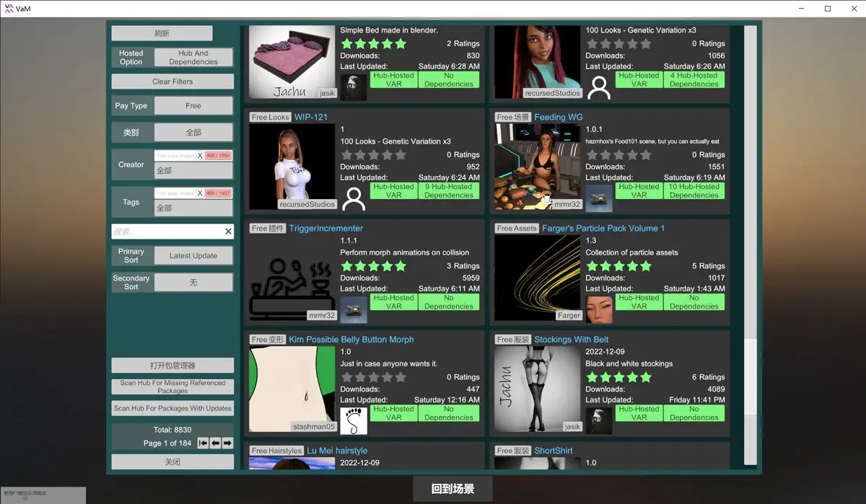Open TriggerIncrementer title link
The height and width of the screenshot is (504, 866).
[x=326, y=229]
